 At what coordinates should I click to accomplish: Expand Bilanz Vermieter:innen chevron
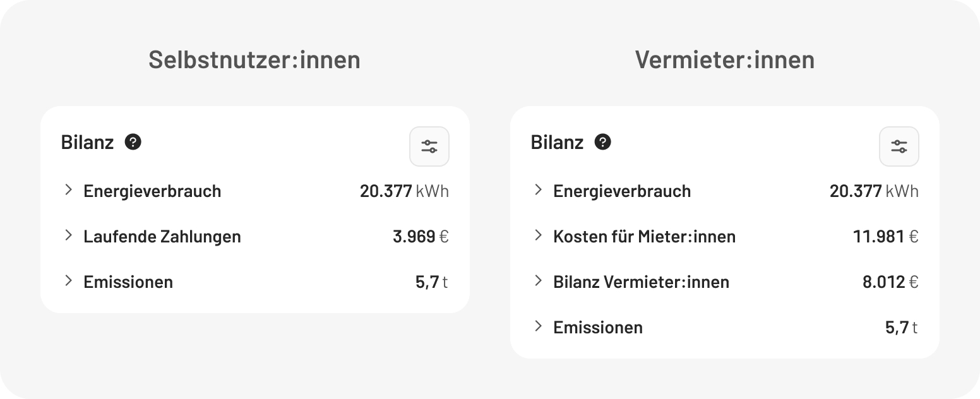pyautogui.click(x=539, y=281)
